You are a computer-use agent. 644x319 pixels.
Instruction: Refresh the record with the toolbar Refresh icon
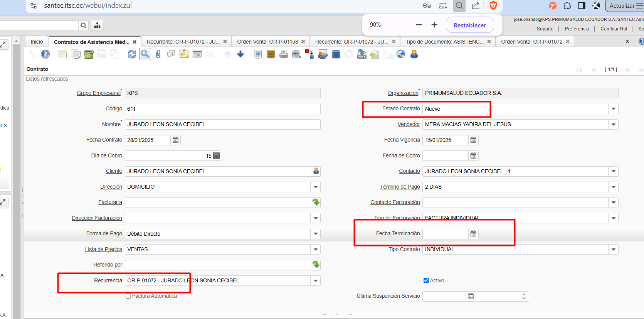[132, 54]
